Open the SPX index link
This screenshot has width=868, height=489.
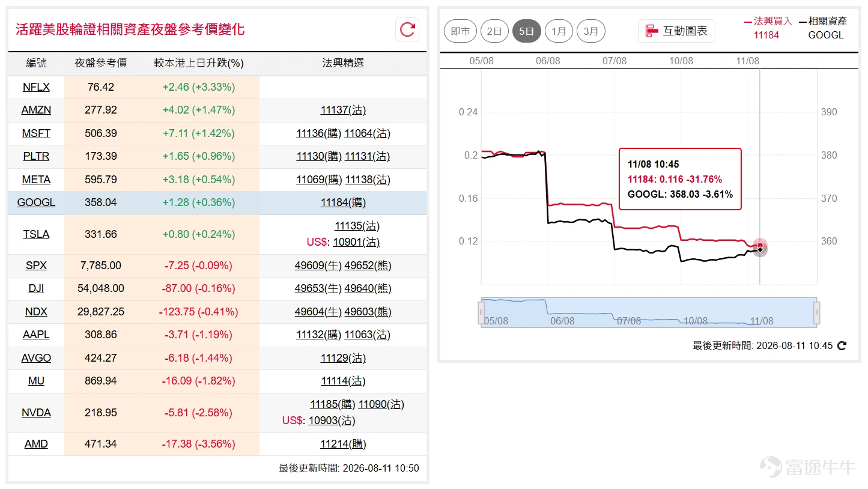click(x=36, y=266)
